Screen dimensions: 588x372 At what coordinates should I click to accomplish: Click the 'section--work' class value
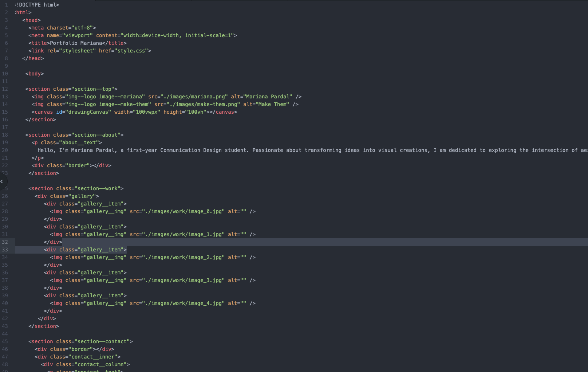tap(98, 188)
